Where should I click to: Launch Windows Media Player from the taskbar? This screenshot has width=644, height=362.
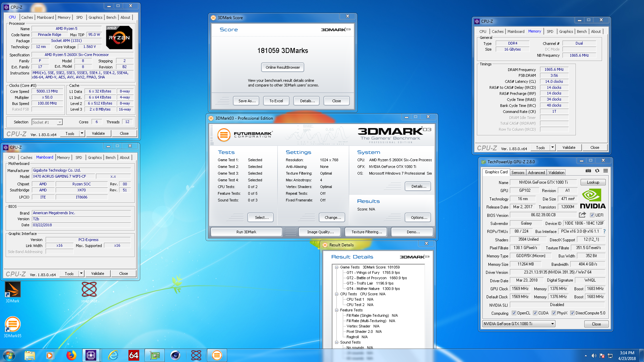[50, 355]
